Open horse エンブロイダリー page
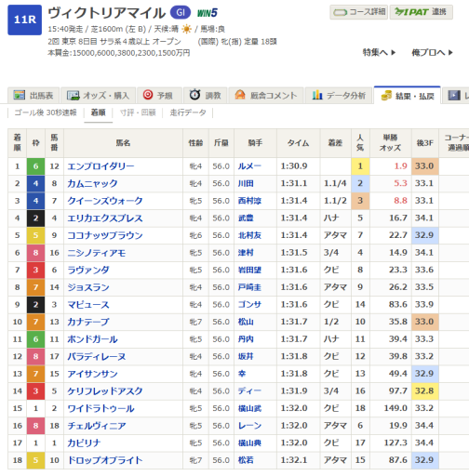The image size is (469, 476). click(x=100, y=166)
